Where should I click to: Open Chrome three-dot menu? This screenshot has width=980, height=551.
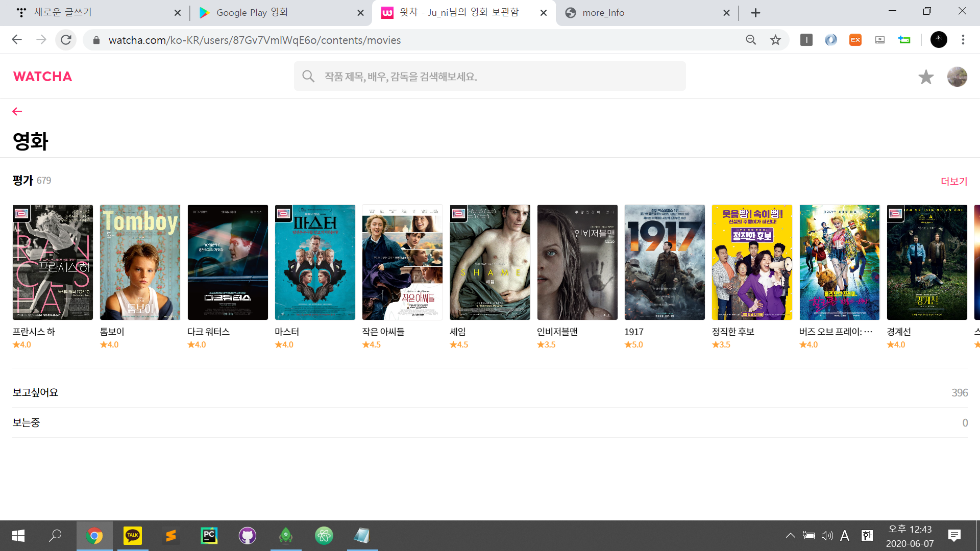[963, 40]
